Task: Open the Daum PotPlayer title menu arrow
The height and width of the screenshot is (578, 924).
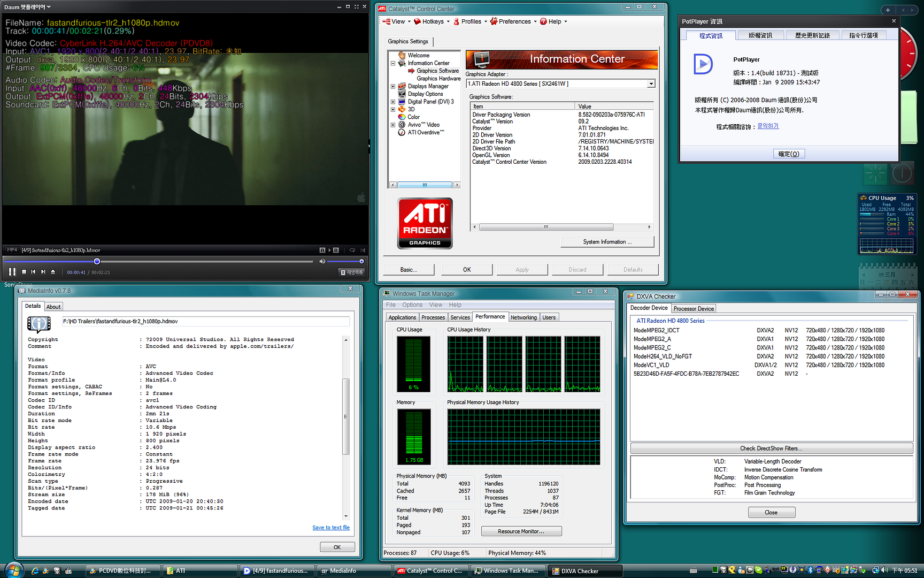Action: 49,7
